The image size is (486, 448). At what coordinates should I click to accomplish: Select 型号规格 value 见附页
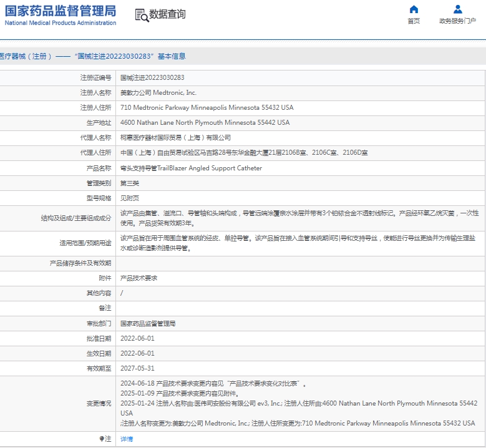pyautogui.click(x=130, y=198)
